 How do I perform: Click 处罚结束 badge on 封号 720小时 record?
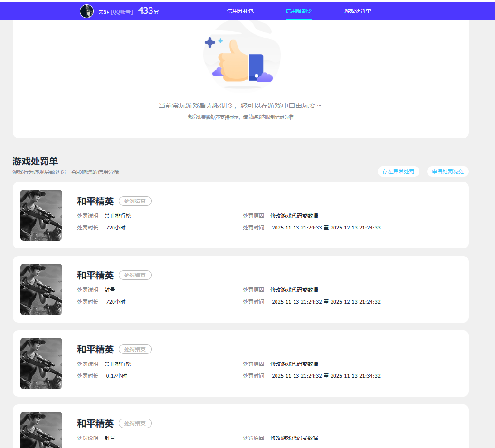tap(135, 275)
